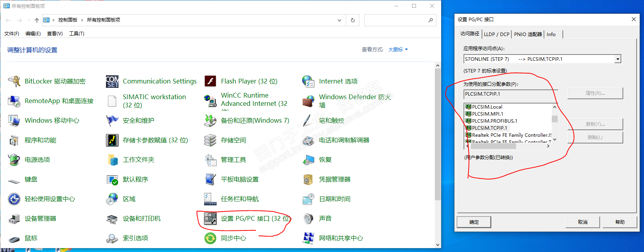
Task: Click 帮助 in the PG/PC dialog
Action: click(x=620, y=222)
